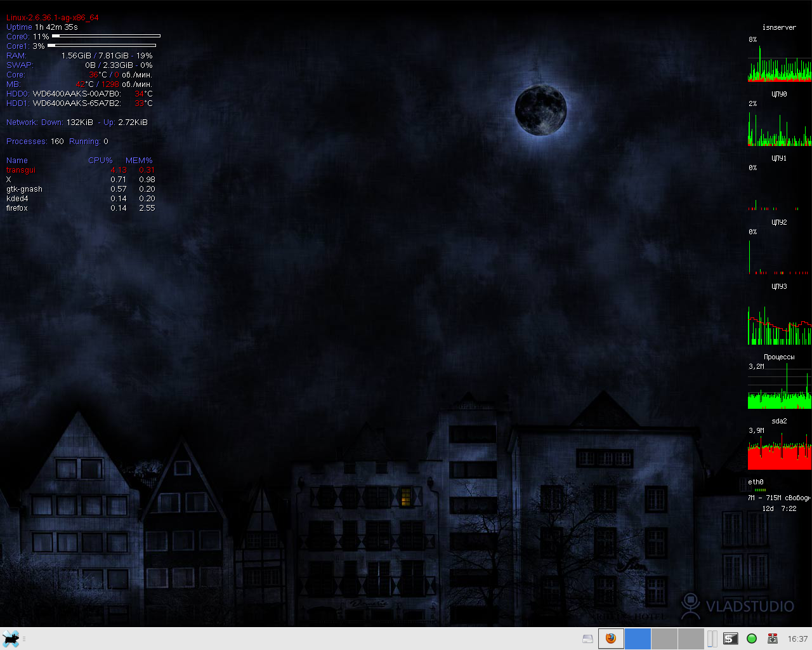
Task: Click the panel handle beside the menu icon
Action: click(24, 639)
